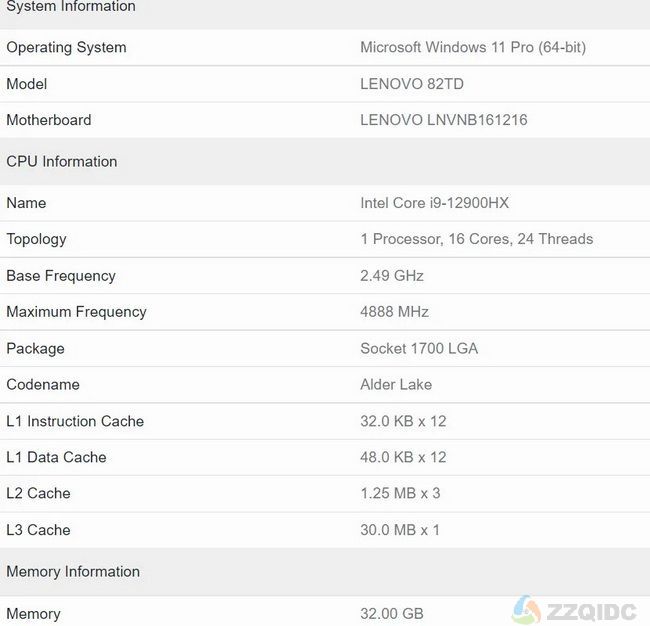Select the Socket 1700 LGA package value
Screen dimensions: 650x626
419,348
